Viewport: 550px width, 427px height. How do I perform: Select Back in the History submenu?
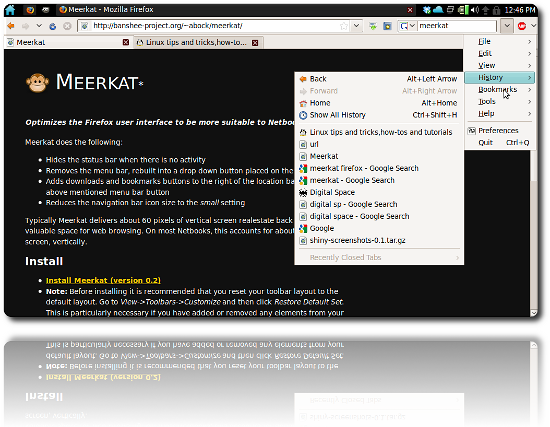click(379, 79)
